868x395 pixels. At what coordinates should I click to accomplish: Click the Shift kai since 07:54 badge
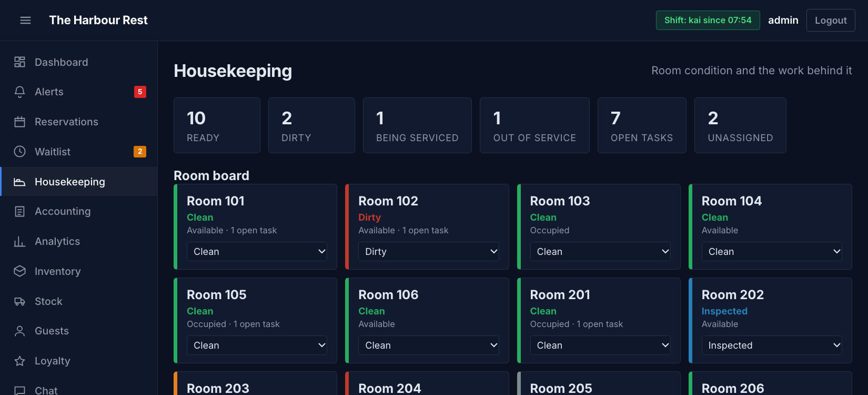(708, 21)
